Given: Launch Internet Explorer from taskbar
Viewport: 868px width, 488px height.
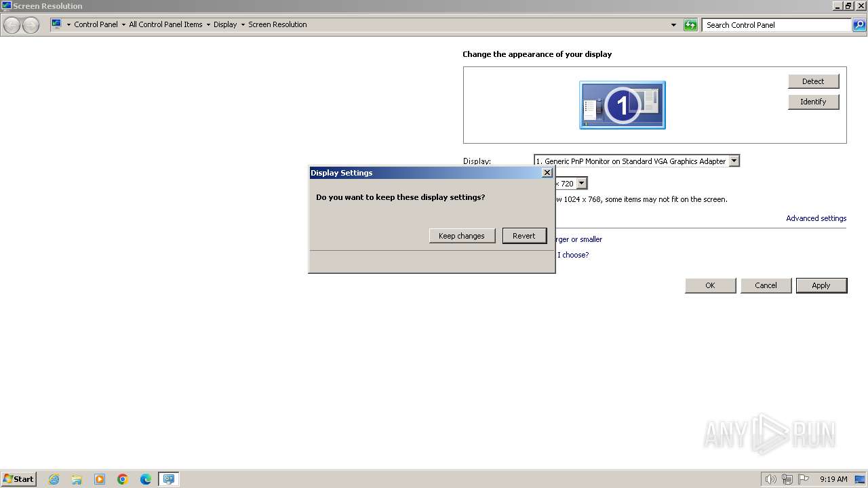Looking at the screenshot, I should click(x=54, y=479).
